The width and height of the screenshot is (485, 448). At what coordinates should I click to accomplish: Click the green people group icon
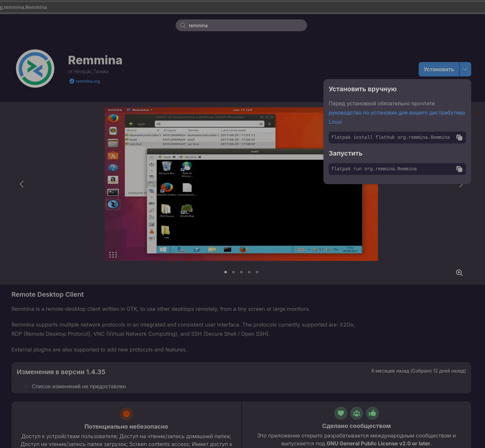(x=357, y=413)
